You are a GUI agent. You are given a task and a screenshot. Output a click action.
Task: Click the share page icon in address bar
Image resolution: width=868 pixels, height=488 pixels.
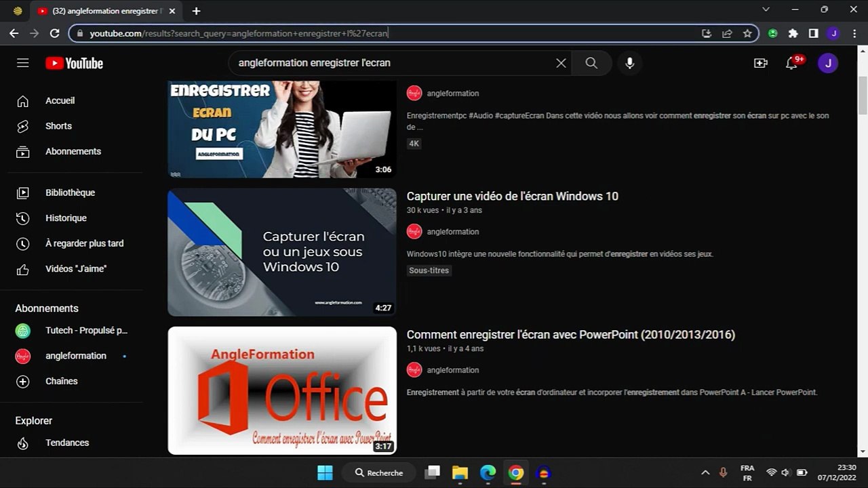[x=727, y=33]
